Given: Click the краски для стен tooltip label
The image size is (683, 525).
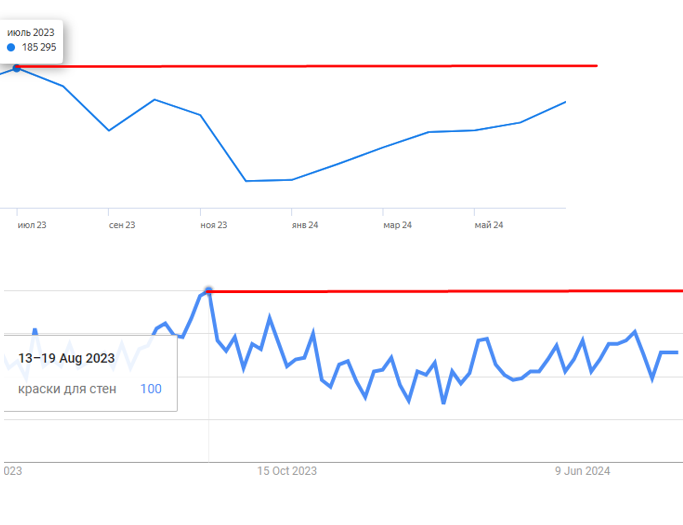Looking at the screenshot, I should pos(67,389).
